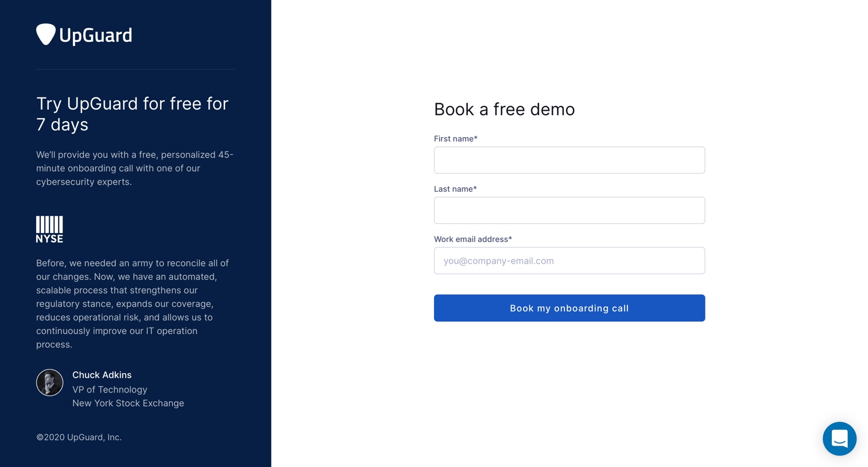Screen dimensions: 868x467
Task: Submit with Book my onboarding call button
Action: pyautogui.click(x=569, y=308)
